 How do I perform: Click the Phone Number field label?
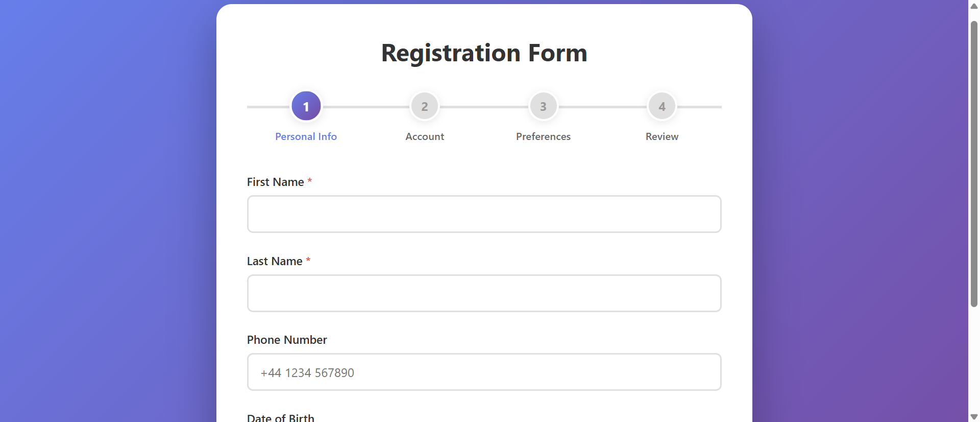pyautogui.click(x=286, y=339)
